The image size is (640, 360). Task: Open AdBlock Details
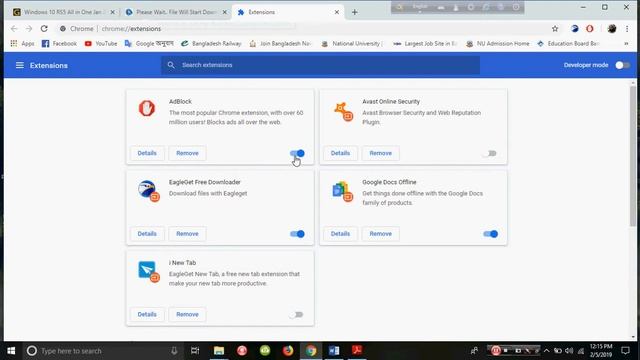pyautogui.click(x=147, y=153)
